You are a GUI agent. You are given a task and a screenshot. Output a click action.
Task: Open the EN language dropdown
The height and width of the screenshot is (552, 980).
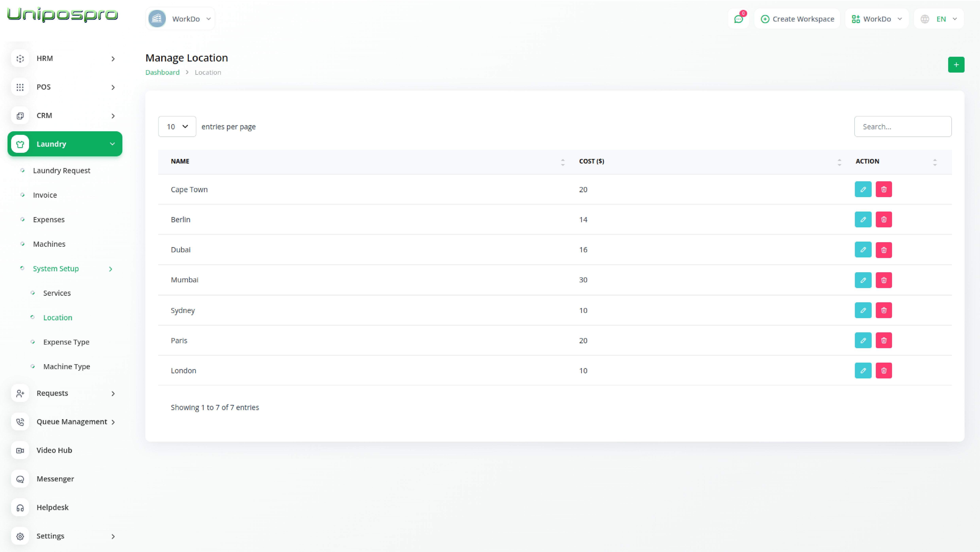[939, 19]
